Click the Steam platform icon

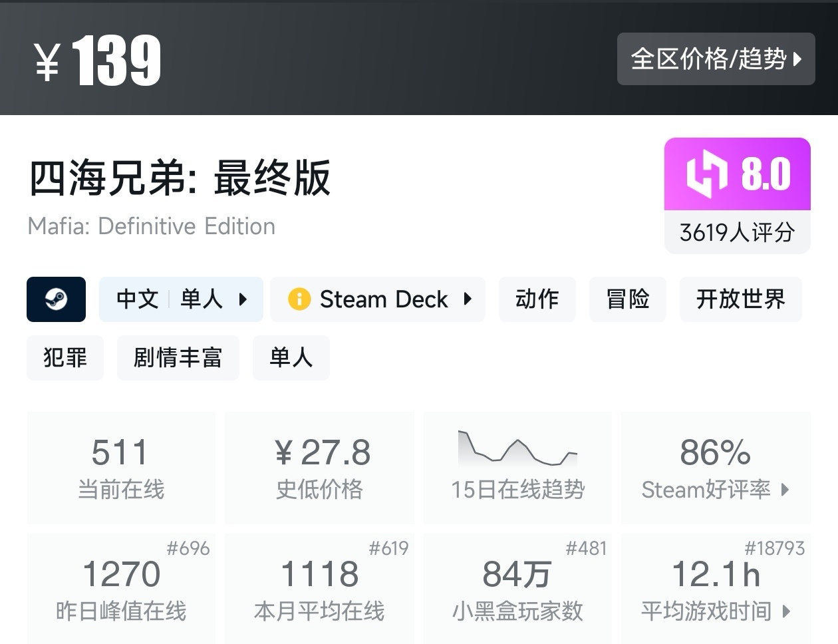pyautogui.click(x=56, y=299)
